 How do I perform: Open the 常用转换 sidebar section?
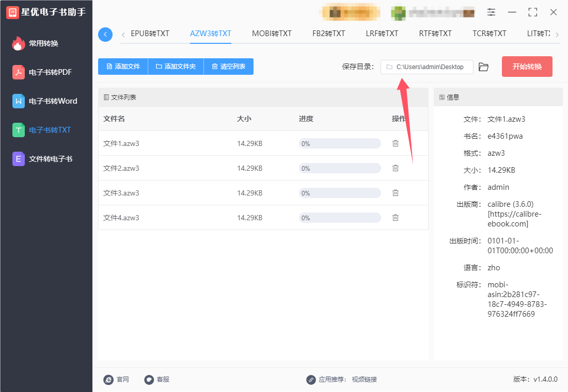click(x=43, y=43)
